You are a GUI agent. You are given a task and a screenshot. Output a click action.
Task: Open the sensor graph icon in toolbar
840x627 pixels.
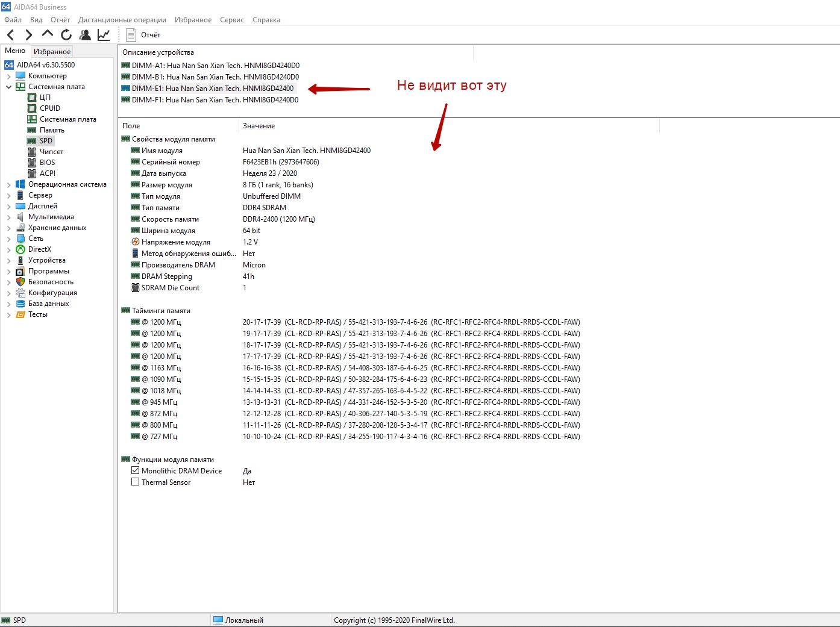pos(104,35)
